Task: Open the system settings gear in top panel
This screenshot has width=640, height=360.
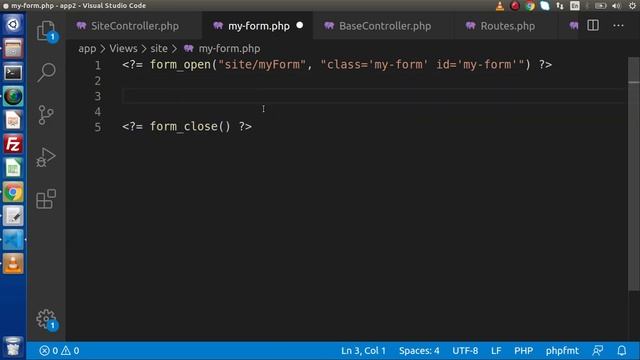Action: click(x=632, y=6)
